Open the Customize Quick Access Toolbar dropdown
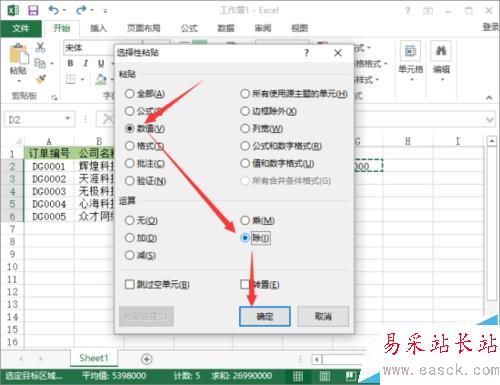 [x=105, y=11]
